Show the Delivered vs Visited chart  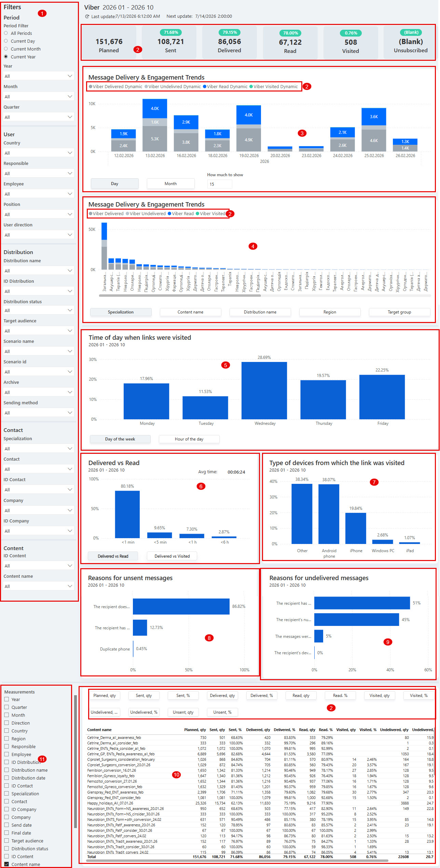(x=172, y=556)
